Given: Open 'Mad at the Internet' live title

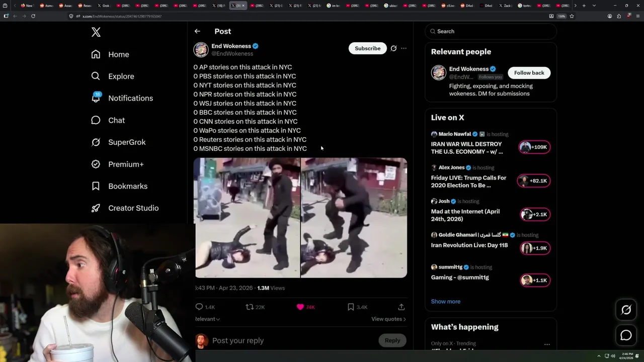Looking at the screenshot, I should (x=465, y=215).
